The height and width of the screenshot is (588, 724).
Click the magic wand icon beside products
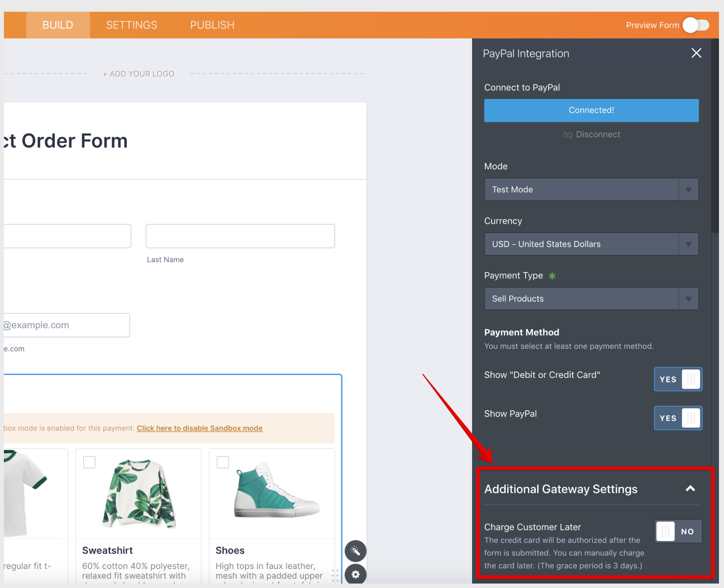[355, 551]
